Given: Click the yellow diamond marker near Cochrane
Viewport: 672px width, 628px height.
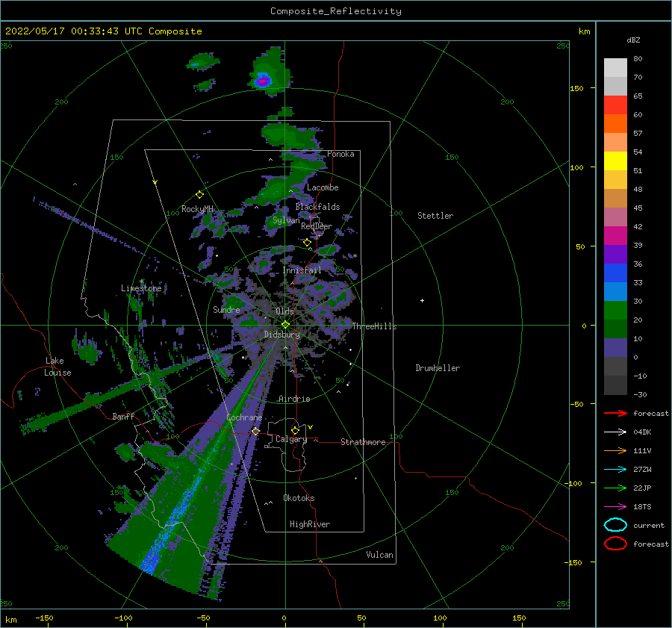Looking at the screenshot, I should (x=255, y=431).
